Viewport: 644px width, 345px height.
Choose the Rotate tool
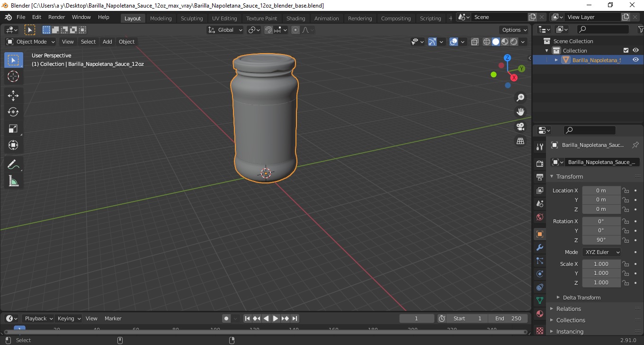point(13,112)
